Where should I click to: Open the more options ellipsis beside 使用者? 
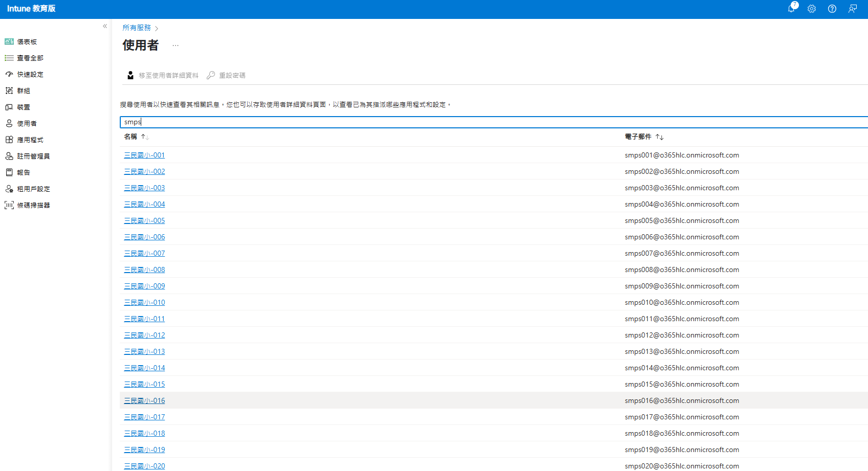coord(176,46)
